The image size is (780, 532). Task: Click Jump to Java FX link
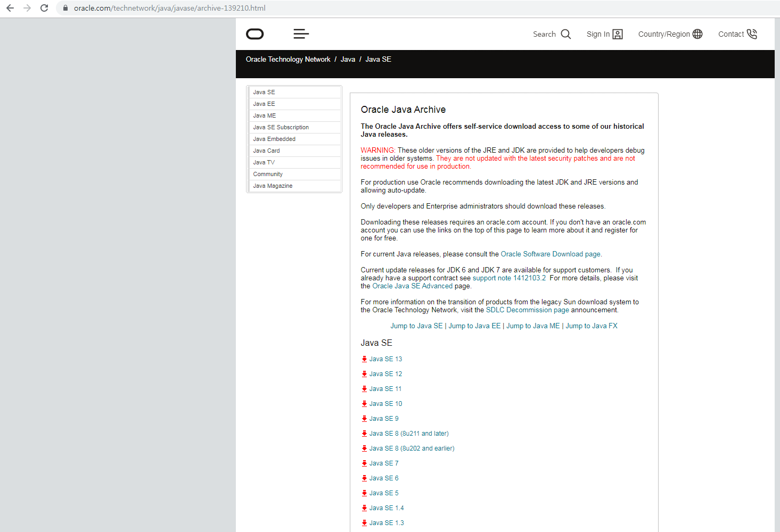coord(592,326)
